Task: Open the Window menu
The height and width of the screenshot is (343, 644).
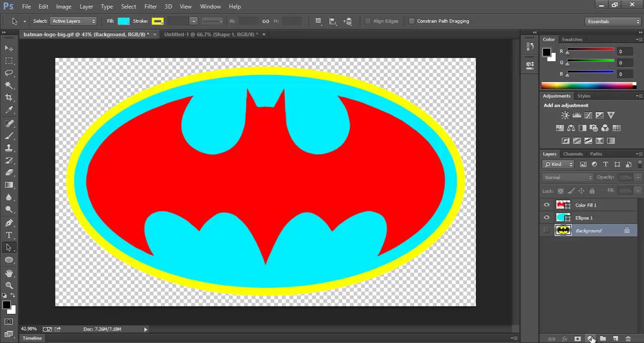Action: (210, 7)
